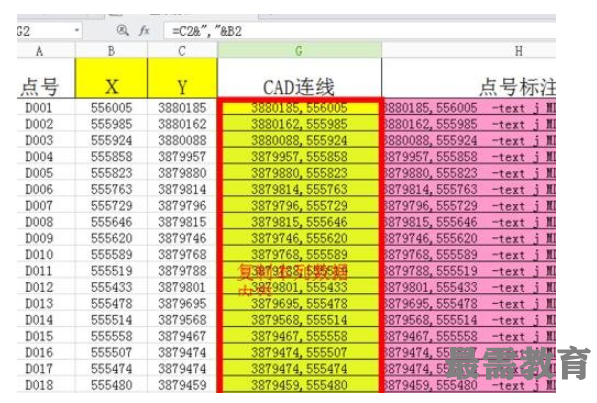Viewport: 597px width, 403px height.
Task: Select CAD cell 3879815,555646
Action: click(x=300, y=222)
